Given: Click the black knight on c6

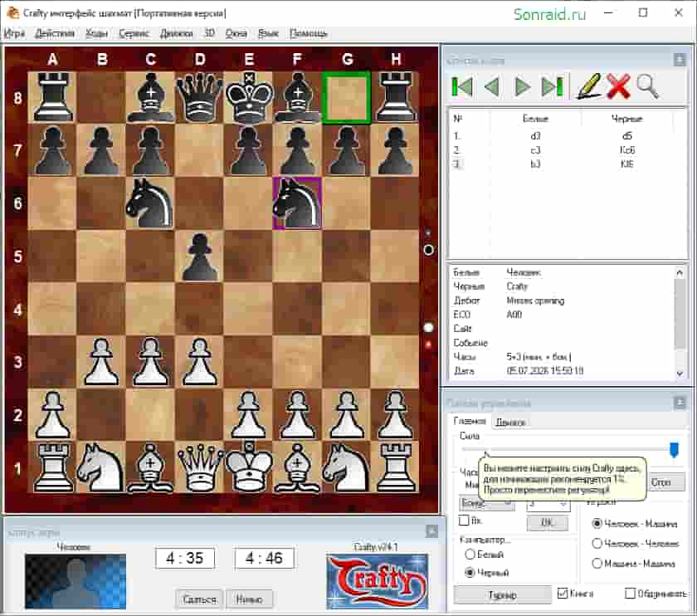Looking at the screenshot, I should click(150, 203).
